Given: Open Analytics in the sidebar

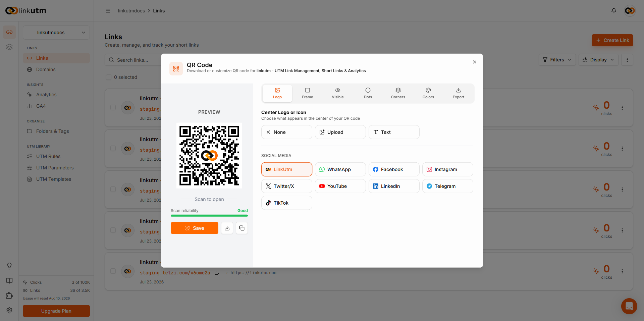Looking at the screenshot, I should pos(56,95).
